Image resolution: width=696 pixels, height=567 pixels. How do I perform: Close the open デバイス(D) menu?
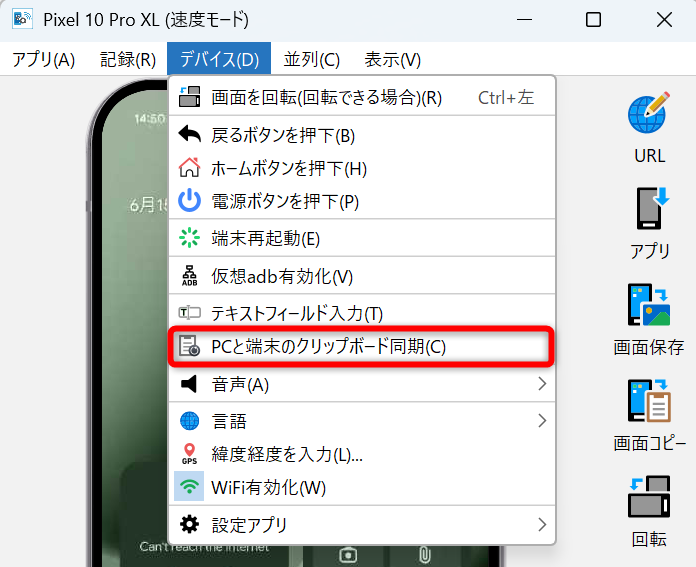pos(219,59)
